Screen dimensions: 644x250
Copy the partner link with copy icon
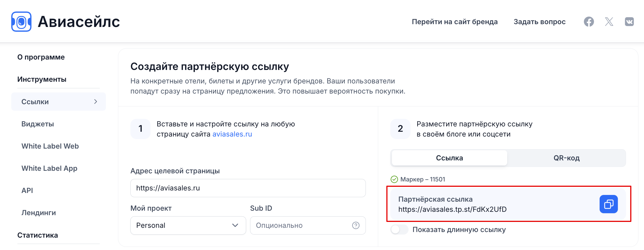[609, 204]
